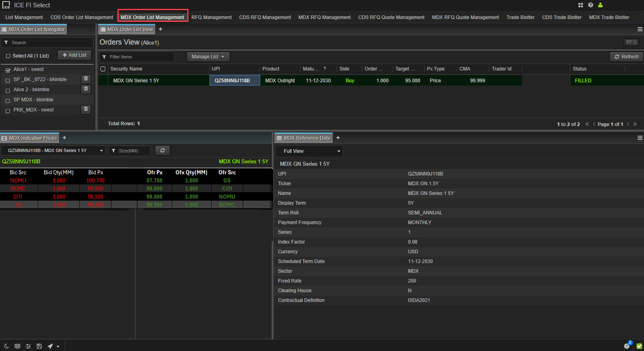The width and height of the screenshot is (644, 351).
Task: Open the settings sliders icon in footer
Action: pos(28,346)
